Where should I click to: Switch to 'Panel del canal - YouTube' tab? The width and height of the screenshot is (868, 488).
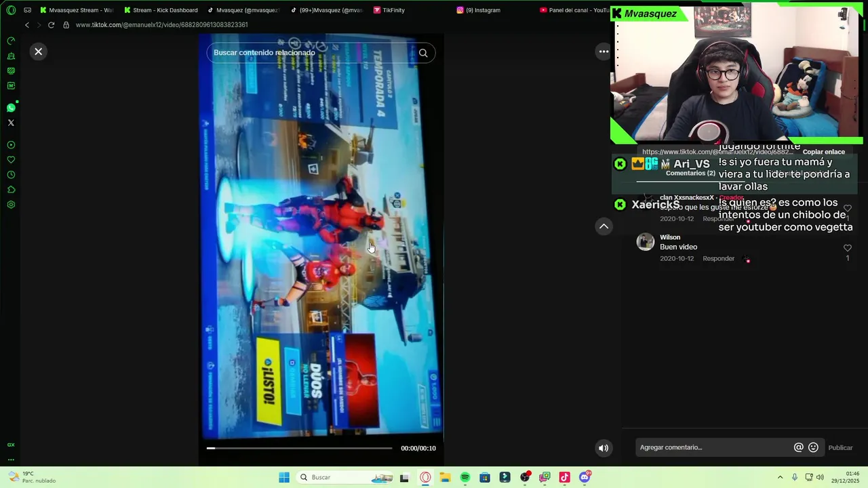574,10
